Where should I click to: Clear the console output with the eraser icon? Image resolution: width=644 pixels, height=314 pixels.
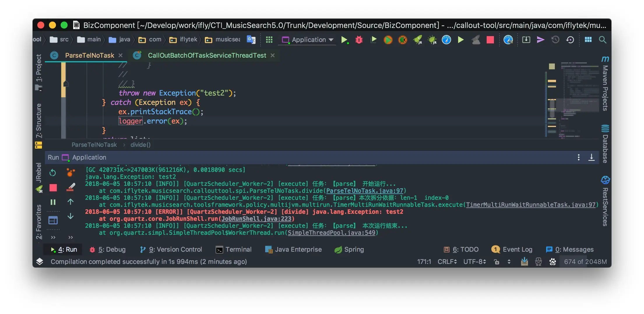point(71,187)
